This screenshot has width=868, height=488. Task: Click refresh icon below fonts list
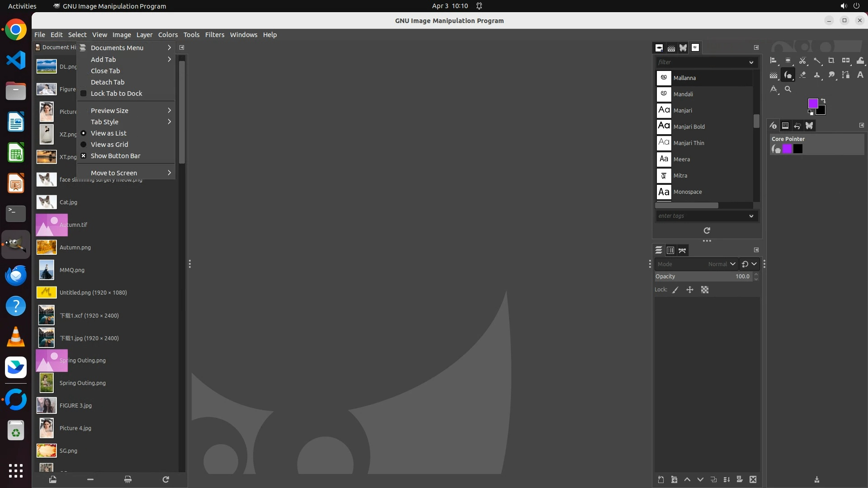[707, 230]
